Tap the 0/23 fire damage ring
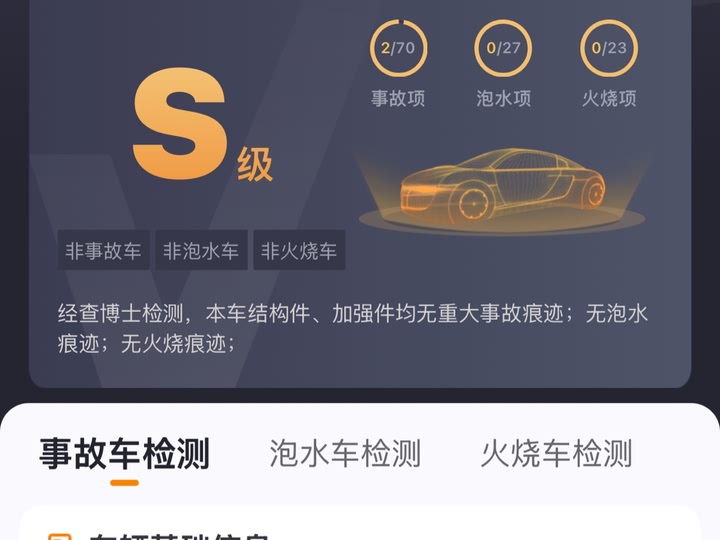The width and height of the screenshot is (720, 540). point(609,48)
